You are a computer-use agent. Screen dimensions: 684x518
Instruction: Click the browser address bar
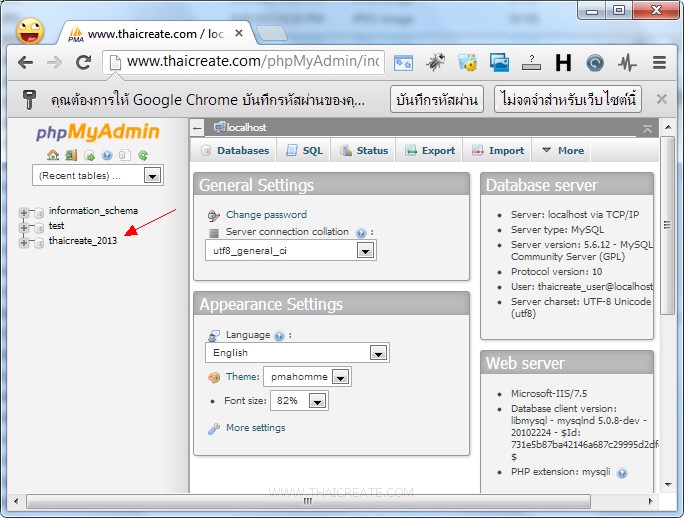tap(243, 62)
